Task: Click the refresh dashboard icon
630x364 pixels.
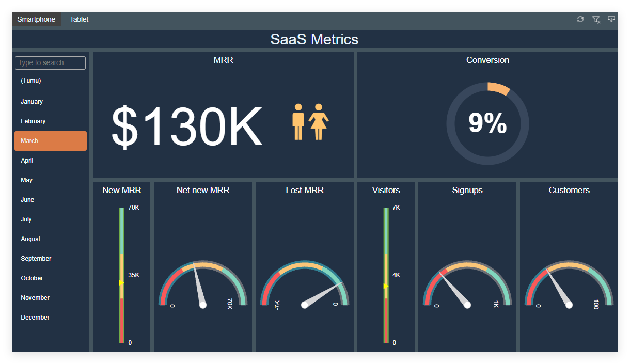Action: (580, 19)
